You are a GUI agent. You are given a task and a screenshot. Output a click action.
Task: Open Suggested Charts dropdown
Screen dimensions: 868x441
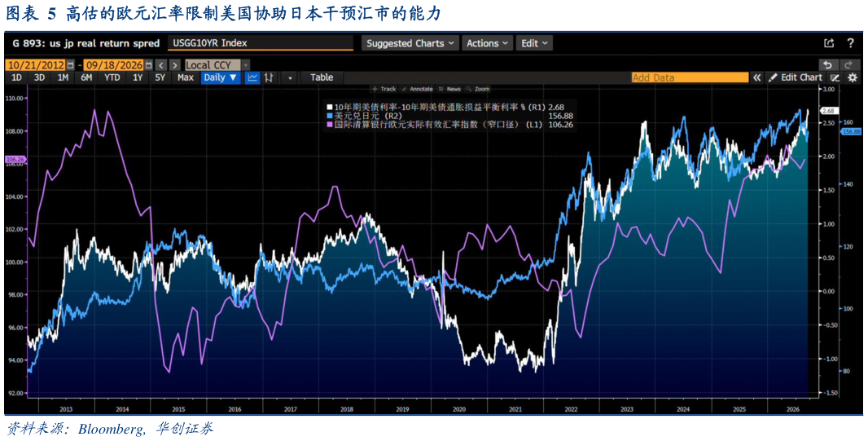[x=410, y=43]
